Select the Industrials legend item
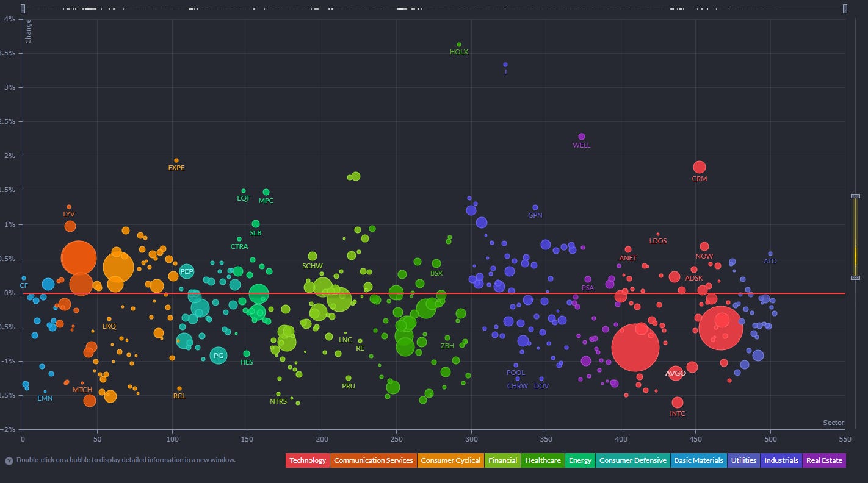This screenshot has width=868, height=483. pyautogui.click(x=781, y=460)
